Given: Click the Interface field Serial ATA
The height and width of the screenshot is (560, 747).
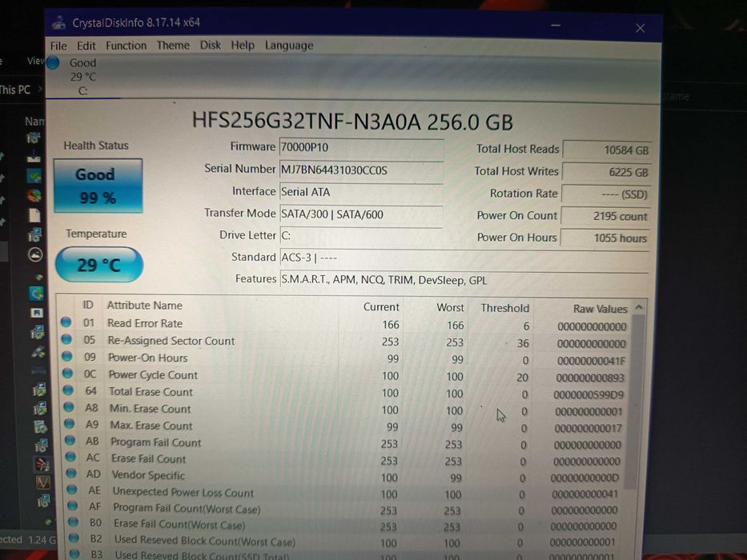Looking at the screenshot, I should coord(361,192).
